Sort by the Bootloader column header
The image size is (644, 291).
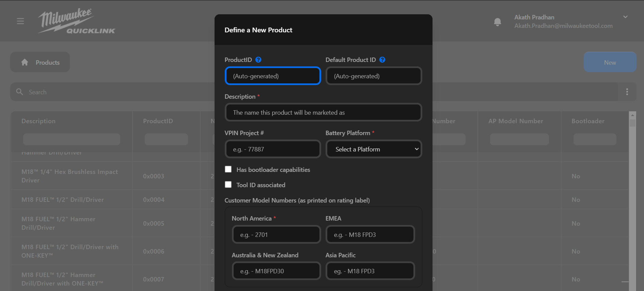588,121
